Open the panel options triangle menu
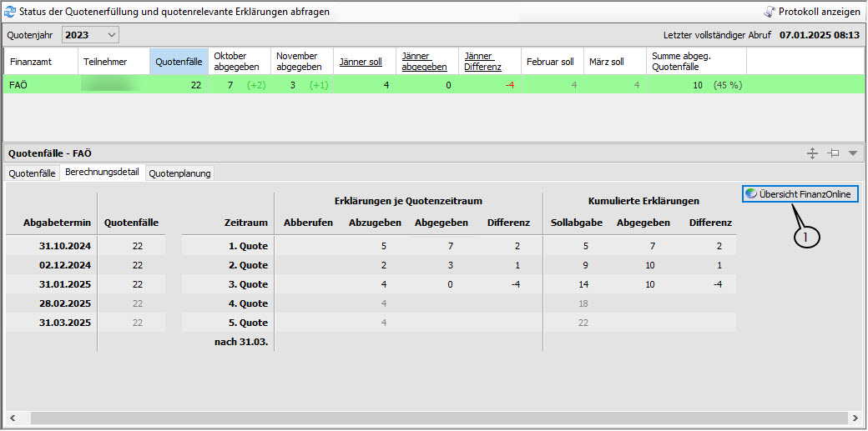 coord(852,153)
